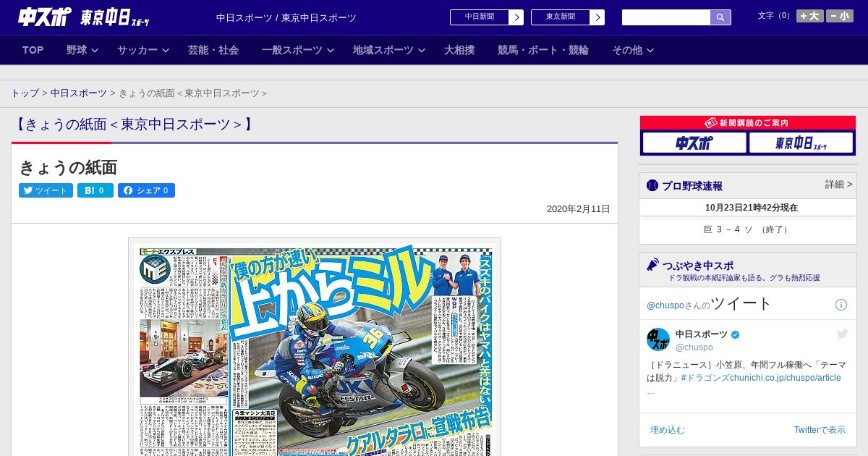Click the 10月23日21時42分現在 timestamp
This screenshot has width=868, height=456.
(752, 208)
